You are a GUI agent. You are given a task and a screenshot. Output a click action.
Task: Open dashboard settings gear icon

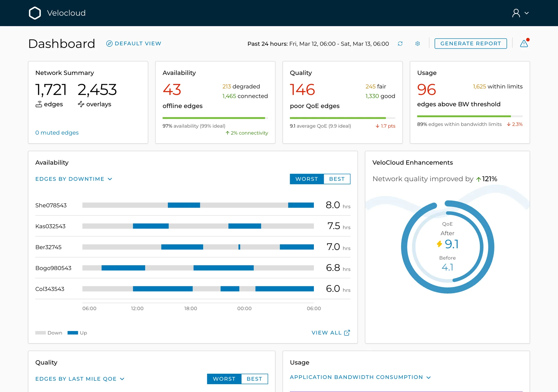[418, 44]
